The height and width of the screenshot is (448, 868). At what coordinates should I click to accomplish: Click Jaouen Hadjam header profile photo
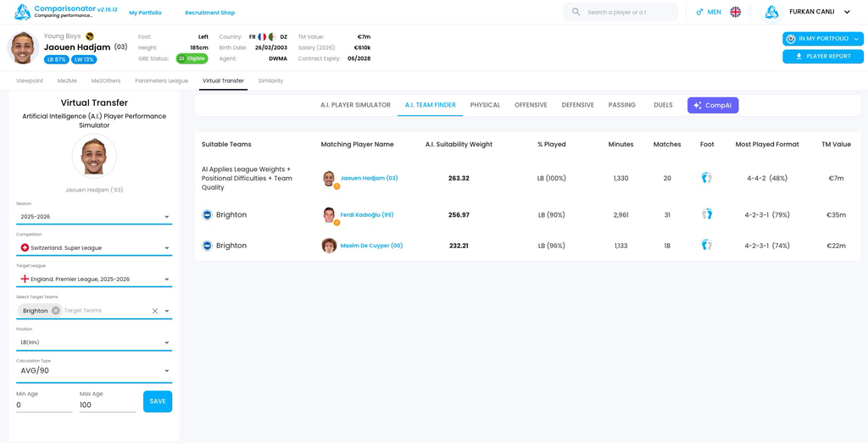pyautogui.click(x=23, y=48)
